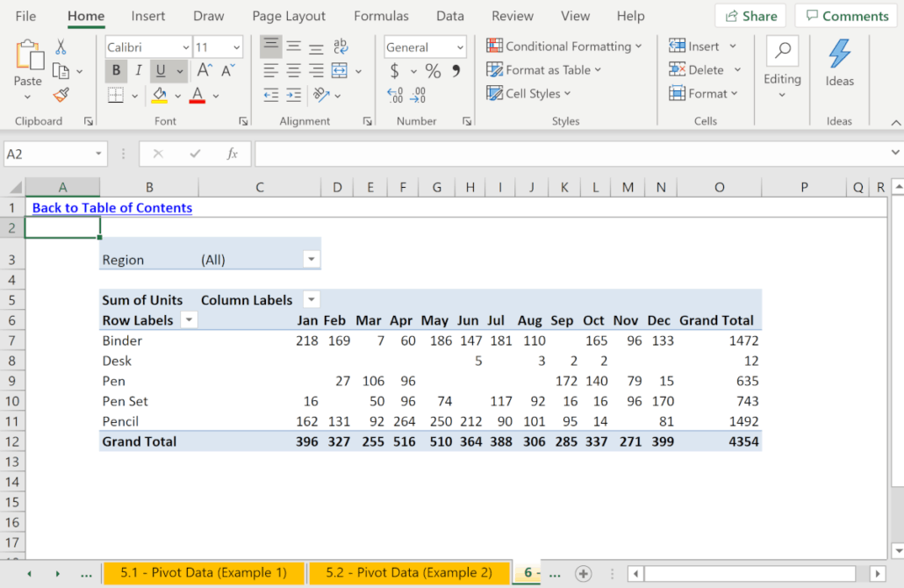Apply the yellow fill color
This screenshot has width=904, height=588.
[160, 95]
